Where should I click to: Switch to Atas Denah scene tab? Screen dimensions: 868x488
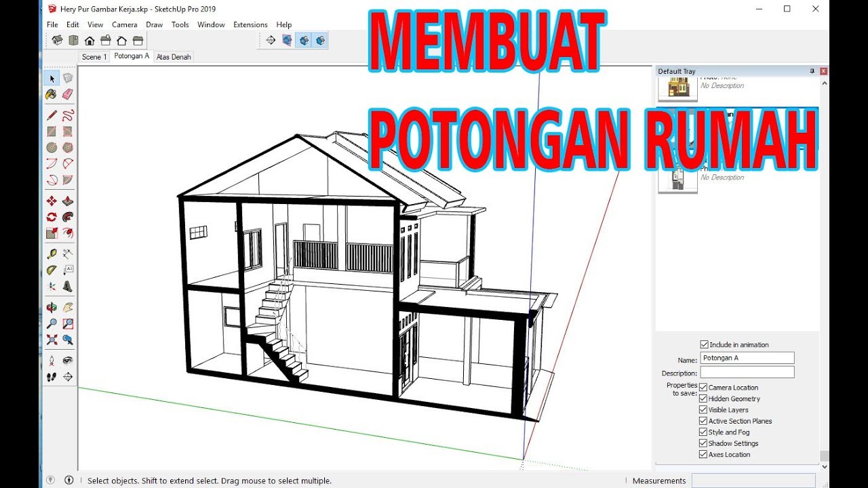(174, 57)
